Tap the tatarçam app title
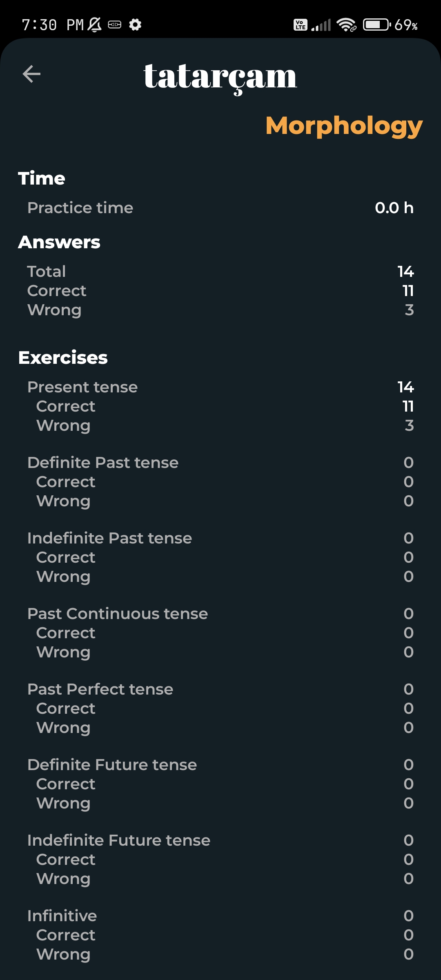 pos(220,77)
